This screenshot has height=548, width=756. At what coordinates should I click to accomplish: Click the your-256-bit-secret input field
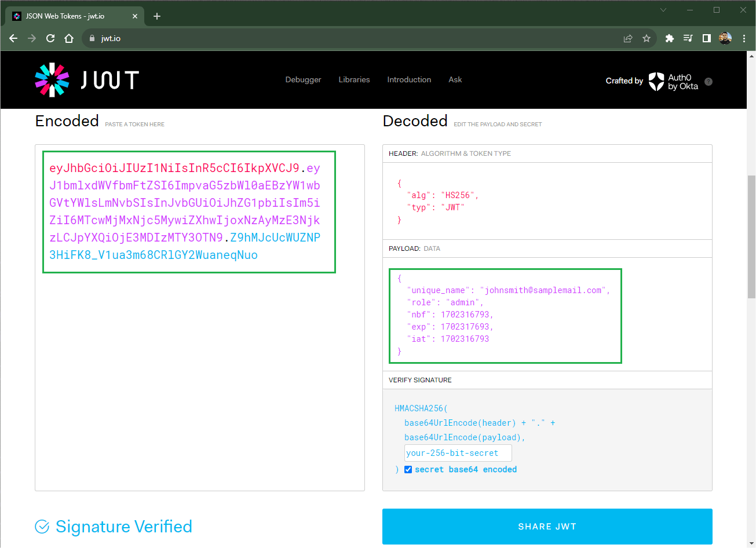[x=458, y=453]
